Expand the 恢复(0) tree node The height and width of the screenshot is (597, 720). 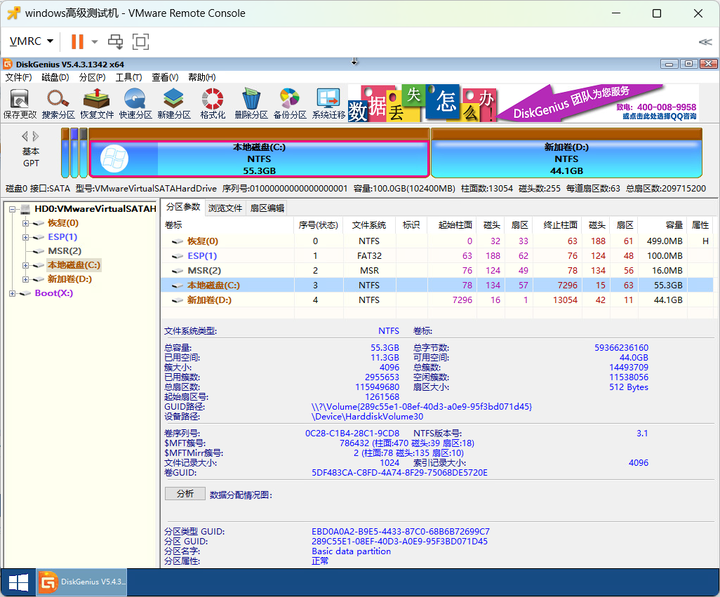coord(26,223)
